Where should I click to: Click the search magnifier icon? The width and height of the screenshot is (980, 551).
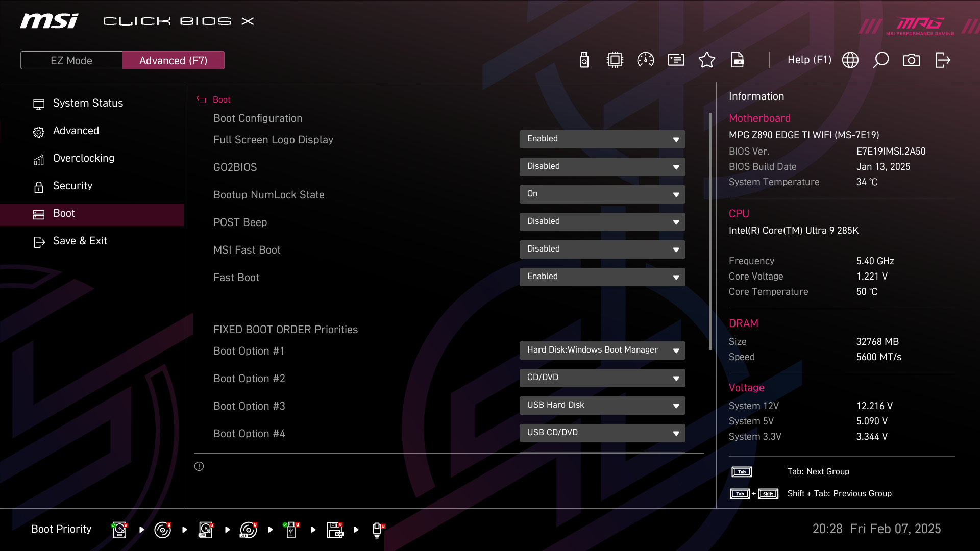click(881, 60)
